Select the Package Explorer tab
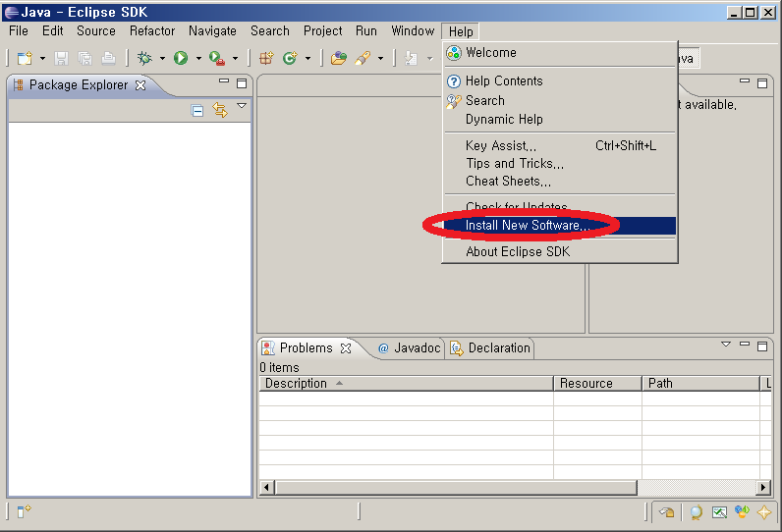This screenshot has width=782, height=532. click(79, 85)
